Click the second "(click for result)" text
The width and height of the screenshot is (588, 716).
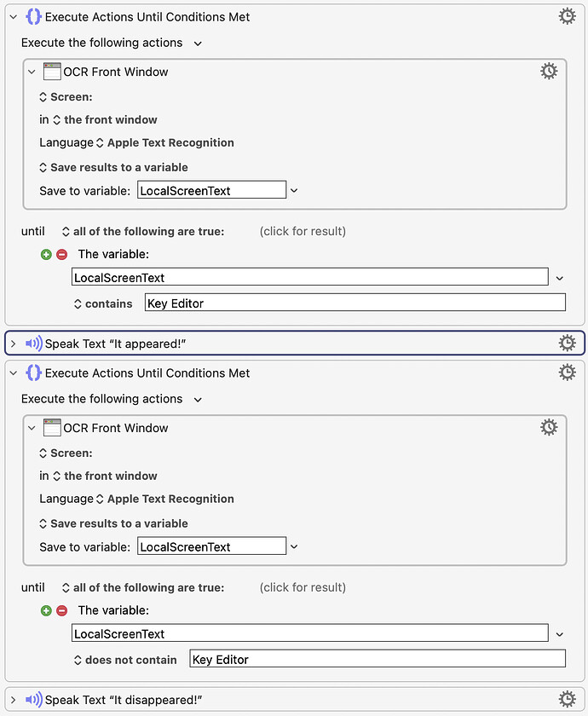tap(303, 587)
